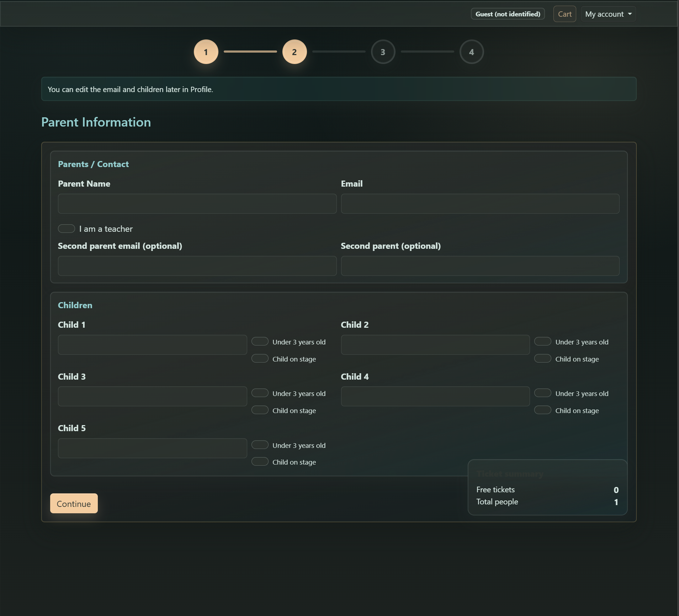This screenshot has width=679, height=616.
Task: Select step 2 circle in stepper
Action: tap(294, 52)
